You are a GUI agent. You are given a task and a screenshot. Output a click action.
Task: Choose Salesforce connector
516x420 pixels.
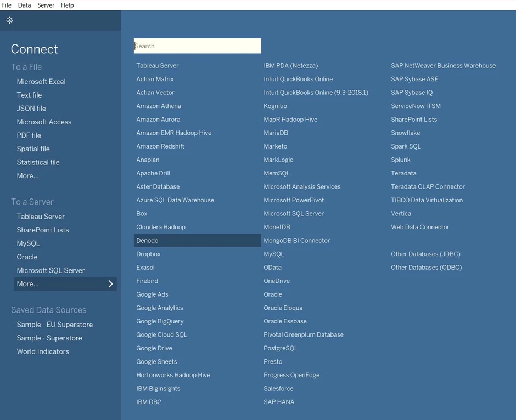click(x=278, y=389)
